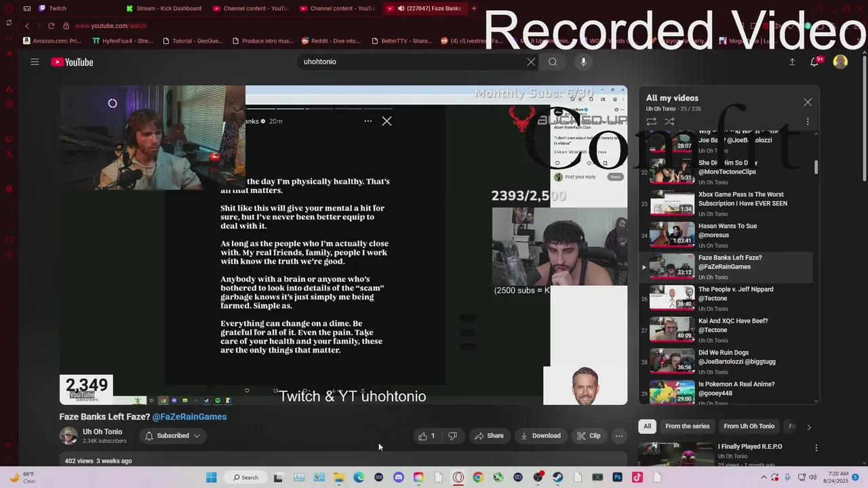This screenshot has height=488, width=868.
Task: Open Steam from the taskbar
Action: point(557,477)
